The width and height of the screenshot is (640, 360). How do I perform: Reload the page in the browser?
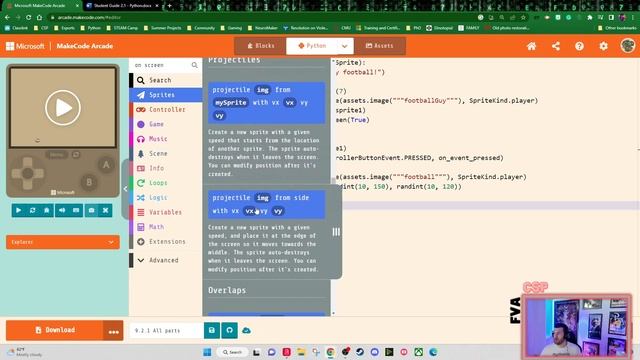click(x=29, y=18)
